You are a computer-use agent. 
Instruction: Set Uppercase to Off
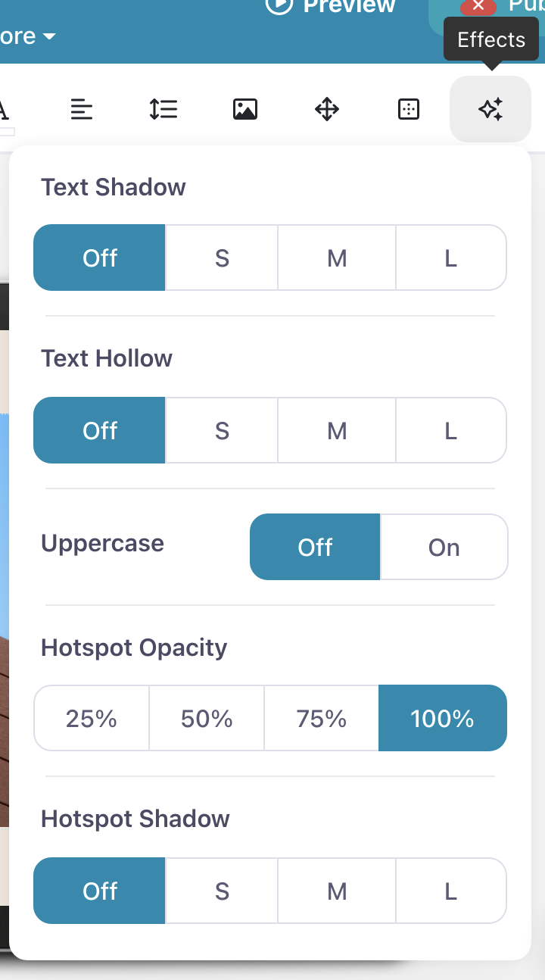coord(315,547)
